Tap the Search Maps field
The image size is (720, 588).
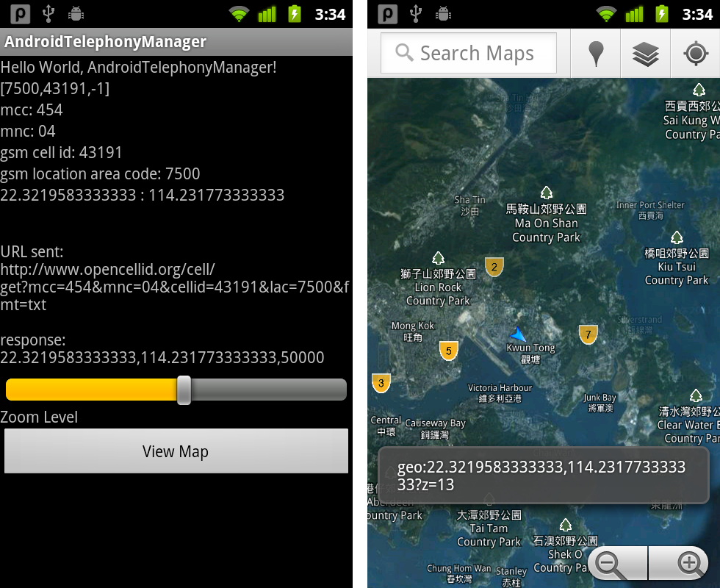point(469,53)
